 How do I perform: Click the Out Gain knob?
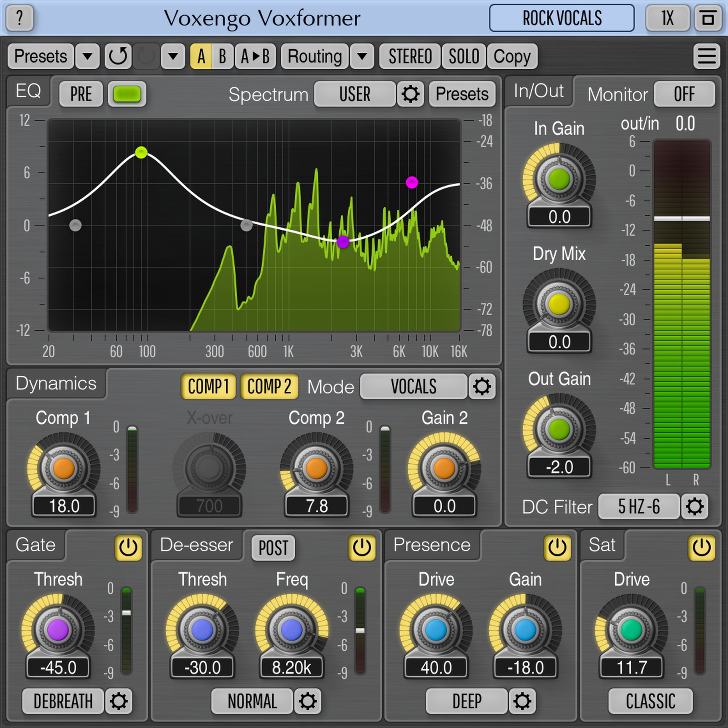coord(559,429)
